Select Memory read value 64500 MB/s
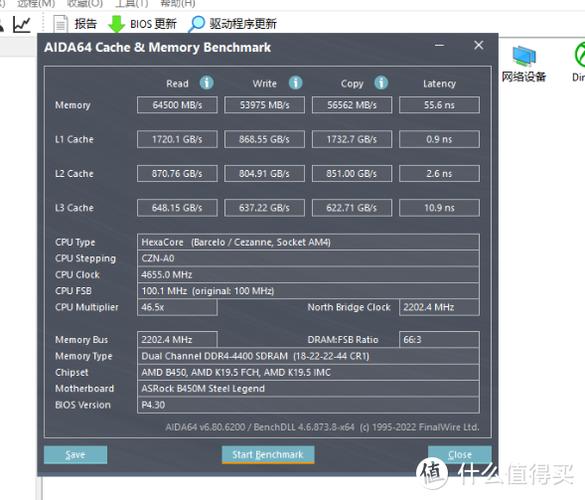 click(x=177, y=105)
